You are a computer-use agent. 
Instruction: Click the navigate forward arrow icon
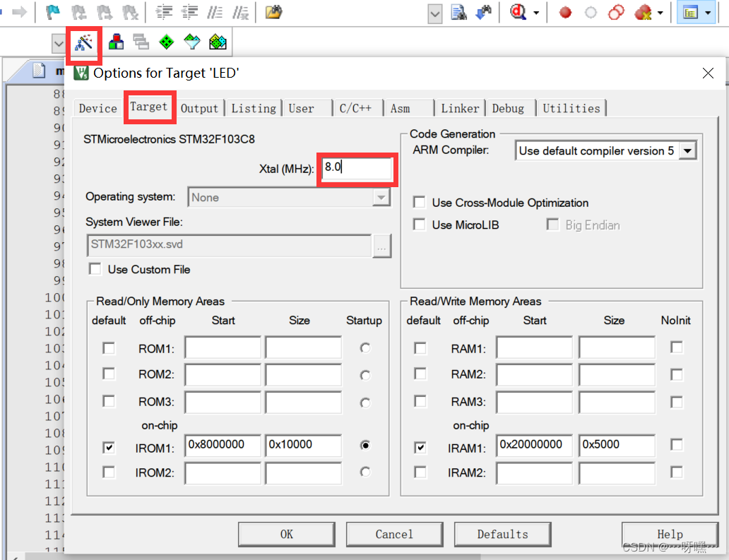coord(19,12)
